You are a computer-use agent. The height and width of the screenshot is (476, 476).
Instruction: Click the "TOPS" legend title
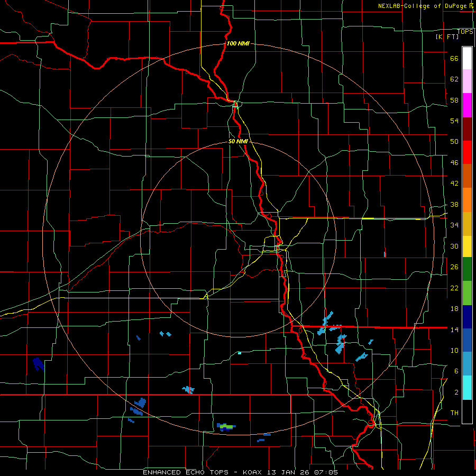pyautogui.click(x=465, y=32)
